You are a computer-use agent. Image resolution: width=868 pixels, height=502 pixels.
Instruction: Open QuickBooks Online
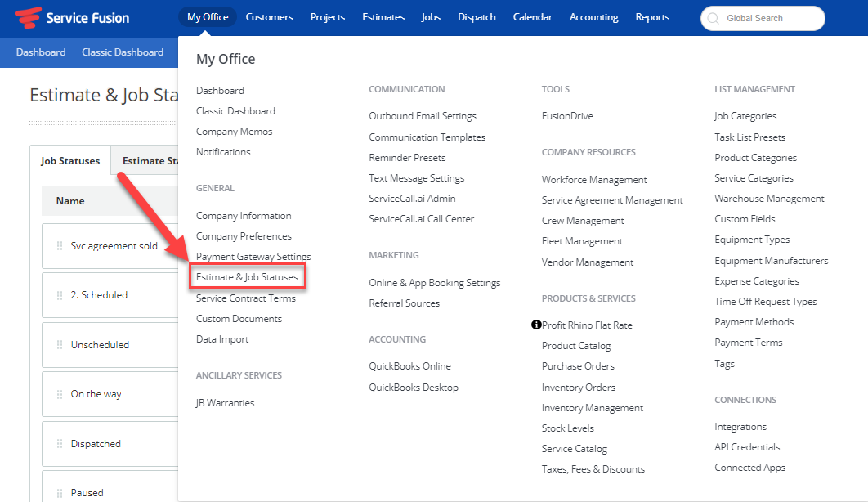[x=409, y=366]
